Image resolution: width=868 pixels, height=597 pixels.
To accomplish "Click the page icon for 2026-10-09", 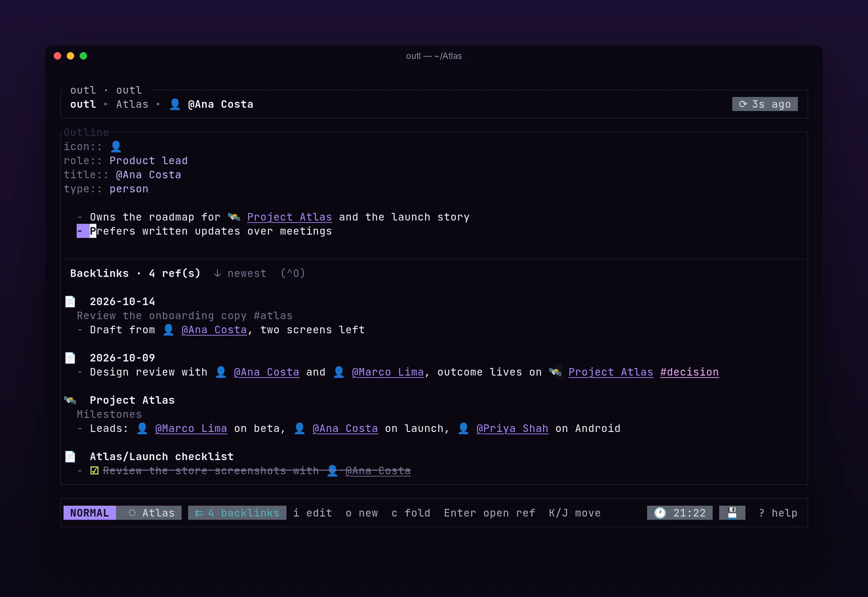I will point(70,358).
